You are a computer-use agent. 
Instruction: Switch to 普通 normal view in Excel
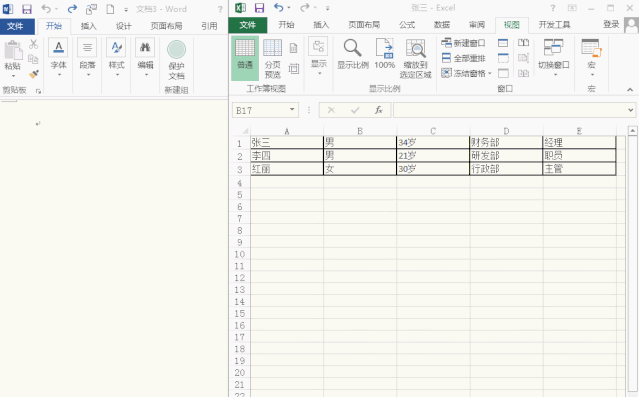pos(245,58)
